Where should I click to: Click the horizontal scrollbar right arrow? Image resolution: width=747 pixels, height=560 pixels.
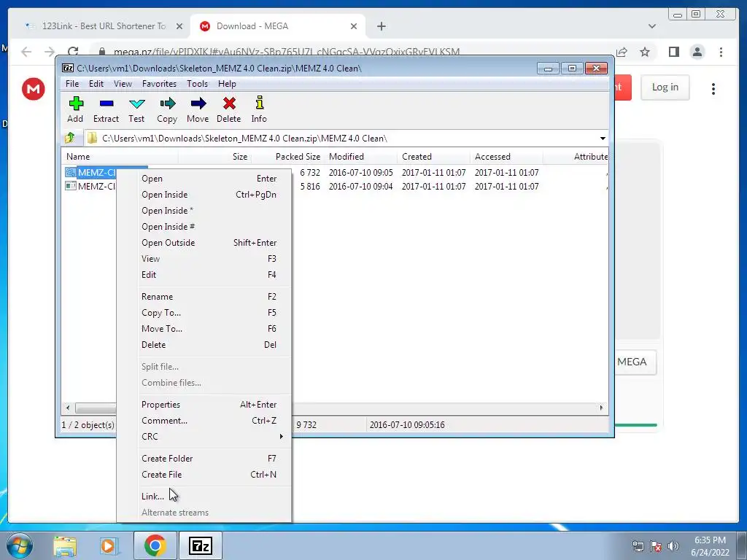(601, 408)
